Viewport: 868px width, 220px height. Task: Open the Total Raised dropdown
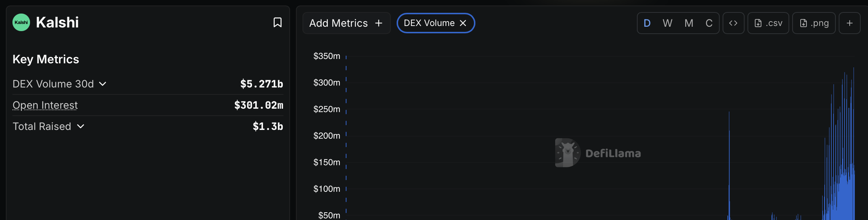click(81, 126)
